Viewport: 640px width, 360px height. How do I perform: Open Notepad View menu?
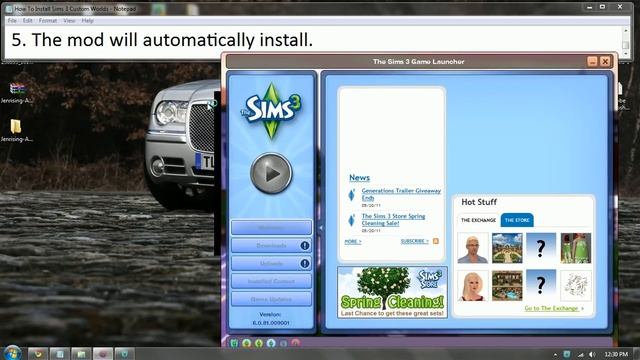[x=69, y=20]
